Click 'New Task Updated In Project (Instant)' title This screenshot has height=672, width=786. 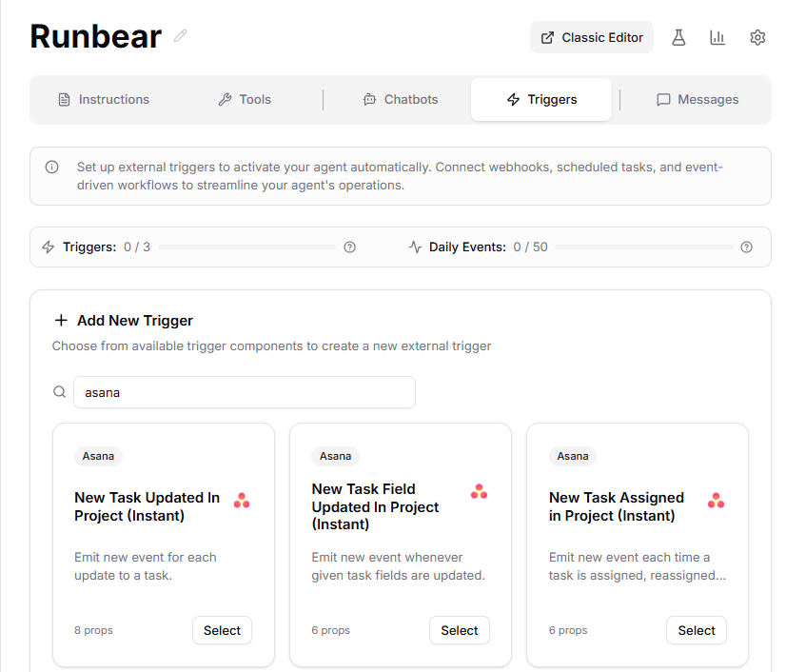tap(147, 506)
